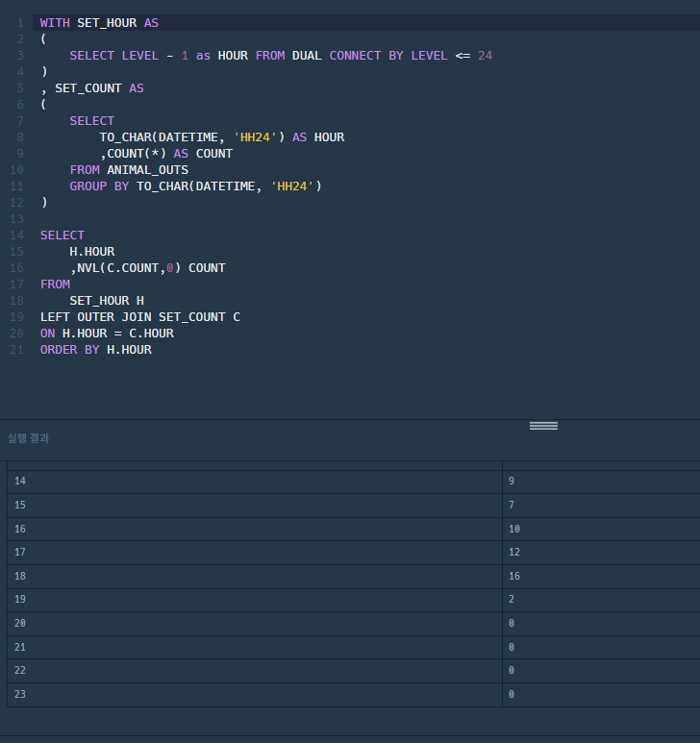Click count value 16 in hour 18 row
The height and width of the screenshot is (743, 700).
(514, 576)
